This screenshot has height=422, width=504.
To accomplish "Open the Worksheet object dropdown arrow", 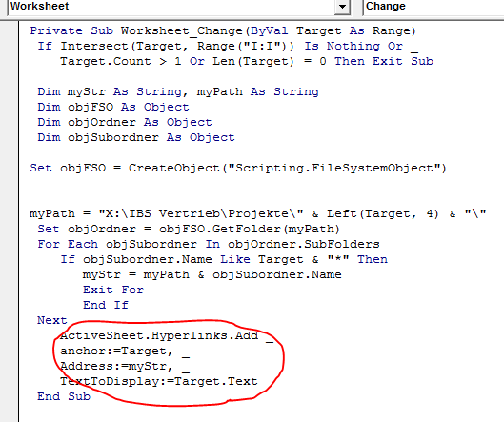I will tap(342, 7).
